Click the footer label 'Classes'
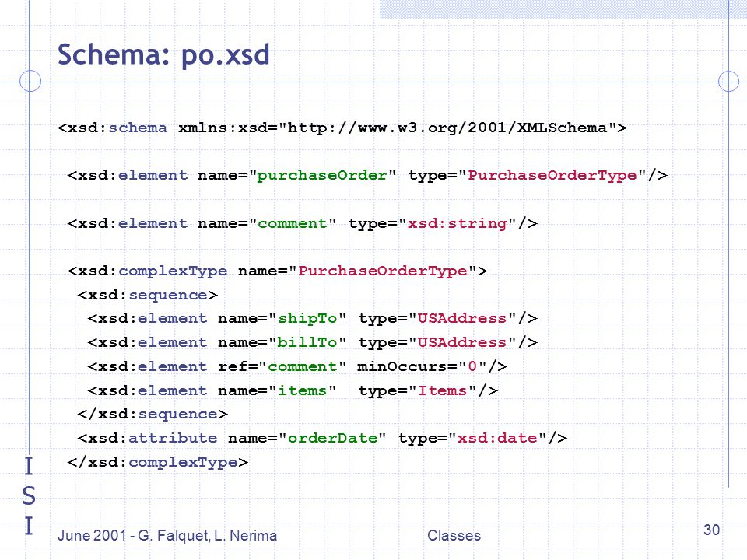Image resolution: width=747 pixels, height=560 pixels. point(454,536)
